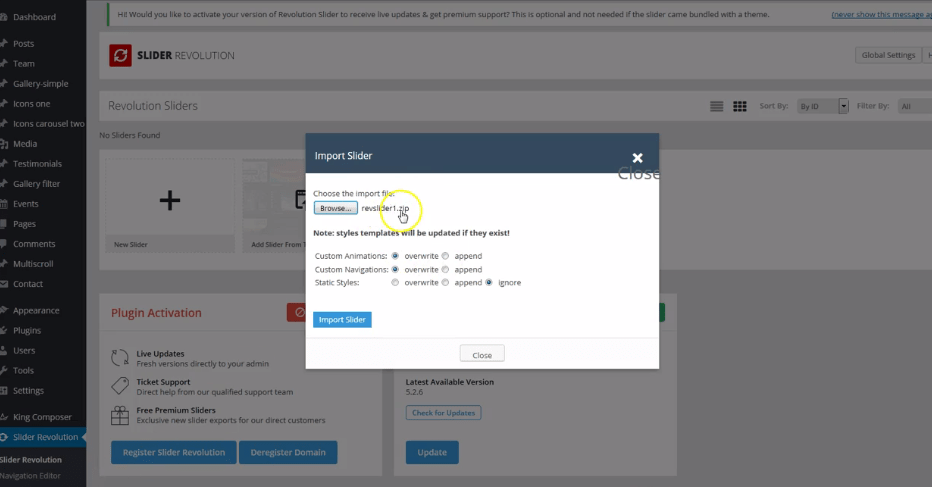Open Global Settings
This screenshot has height=487, width=932.
coord(887,55)
